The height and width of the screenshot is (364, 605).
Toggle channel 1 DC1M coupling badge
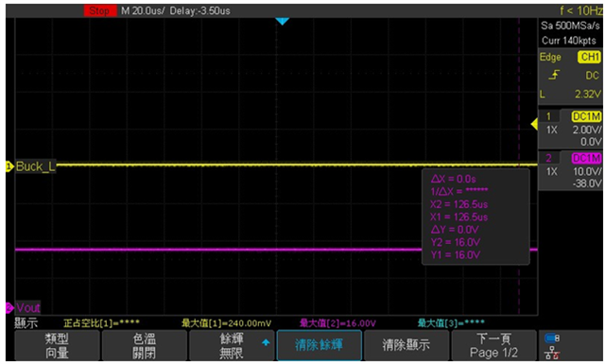pos(586,116)
